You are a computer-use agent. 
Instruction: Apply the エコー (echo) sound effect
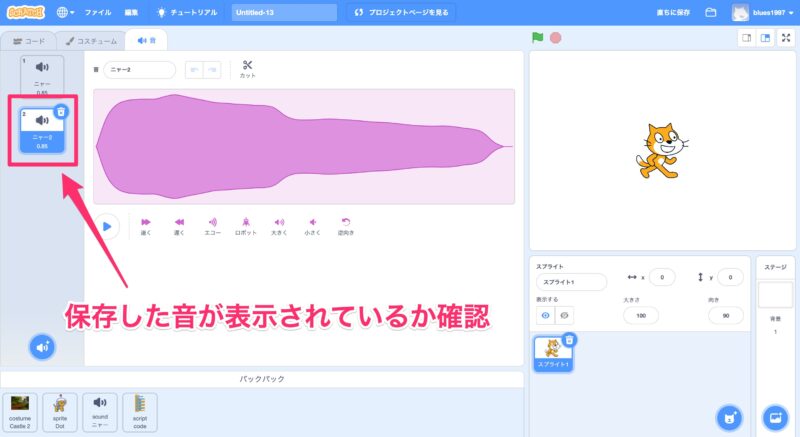(212, 226)
